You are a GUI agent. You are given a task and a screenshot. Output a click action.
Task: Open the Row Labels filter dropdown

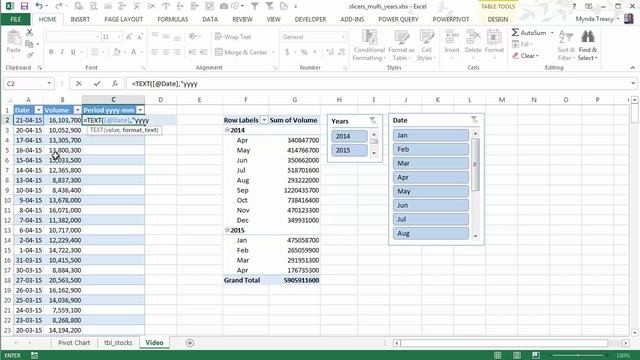click(264, 120)
